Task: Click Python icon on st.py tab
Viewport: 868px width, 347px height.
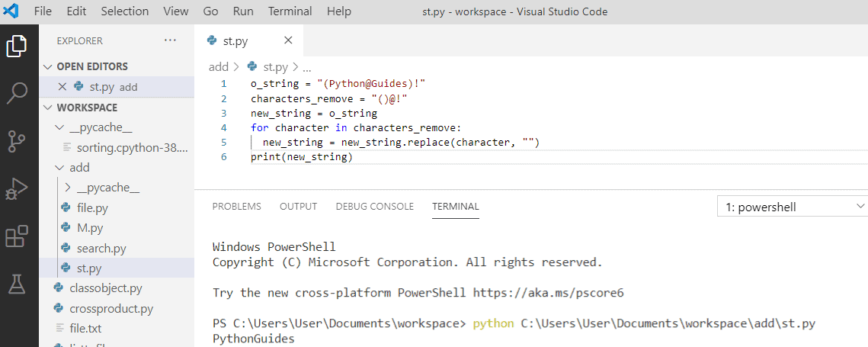Action: [x=211, y=40]
